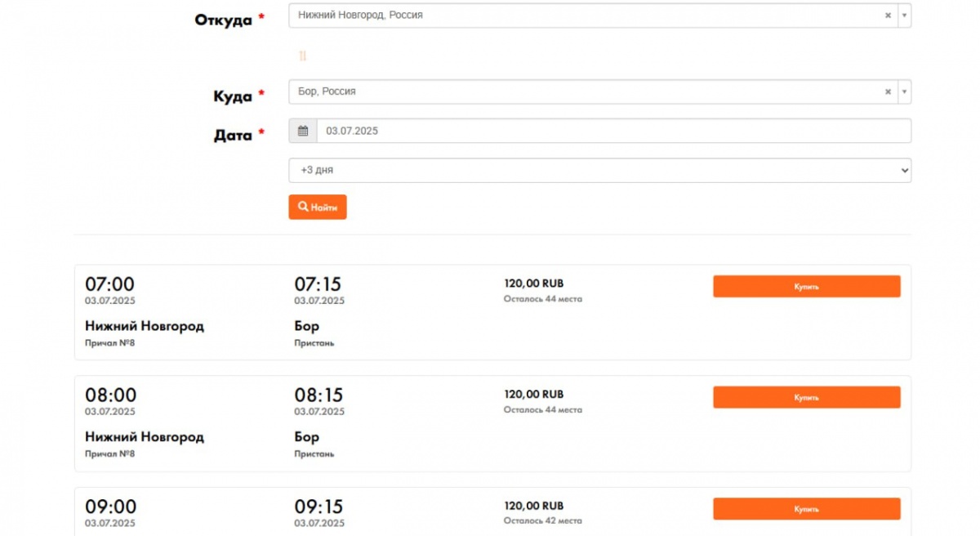Screen dimensions: 980x536
Task: Select the 07:00 departure time heading
Action: click(x=110, y=284)
